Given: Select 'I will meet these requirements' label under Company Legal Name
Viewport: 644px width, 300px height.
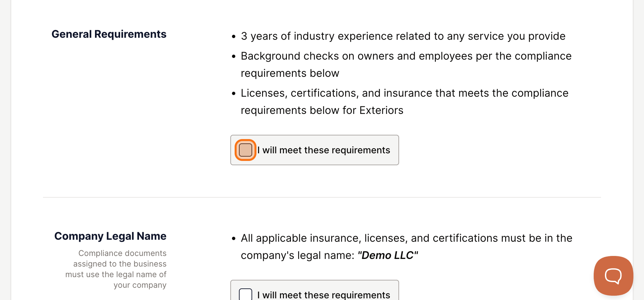Looking at the screenshot, I should [x=324, y=295].
